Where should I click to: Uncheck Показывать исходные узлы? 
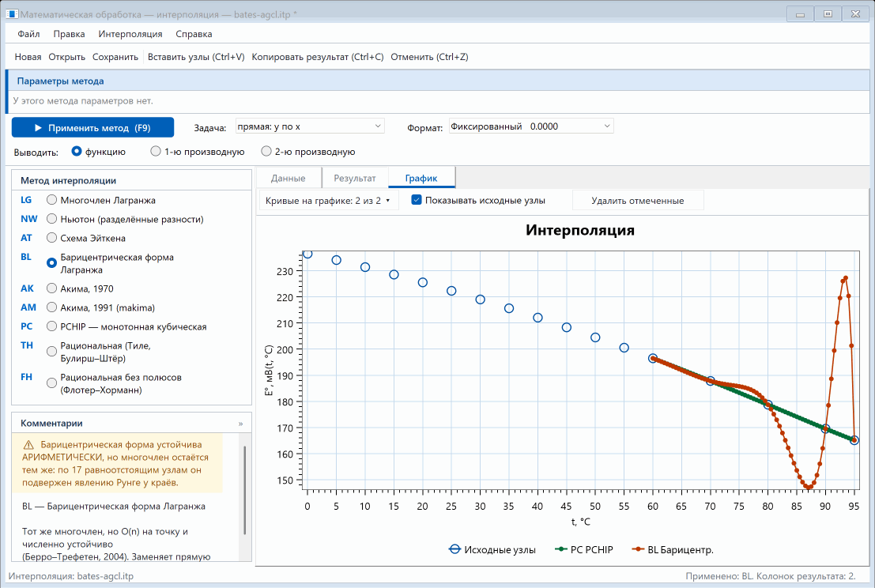pos(417,200)
